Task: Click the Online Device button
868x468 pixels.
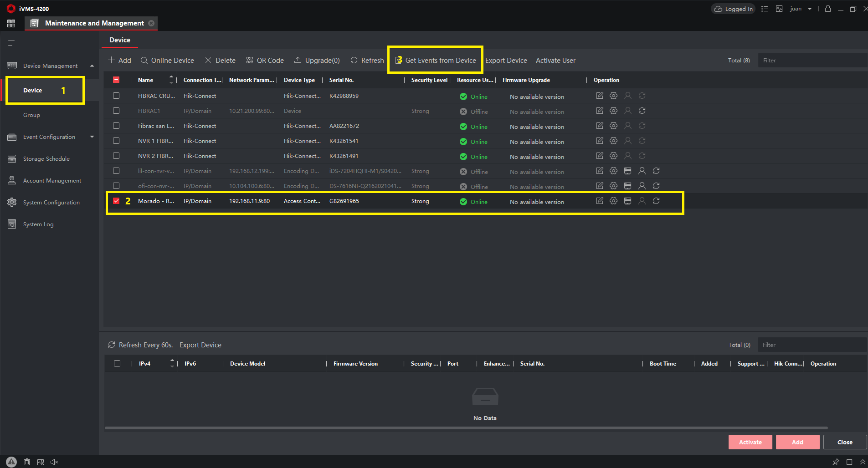Action: tap(167, 61)
